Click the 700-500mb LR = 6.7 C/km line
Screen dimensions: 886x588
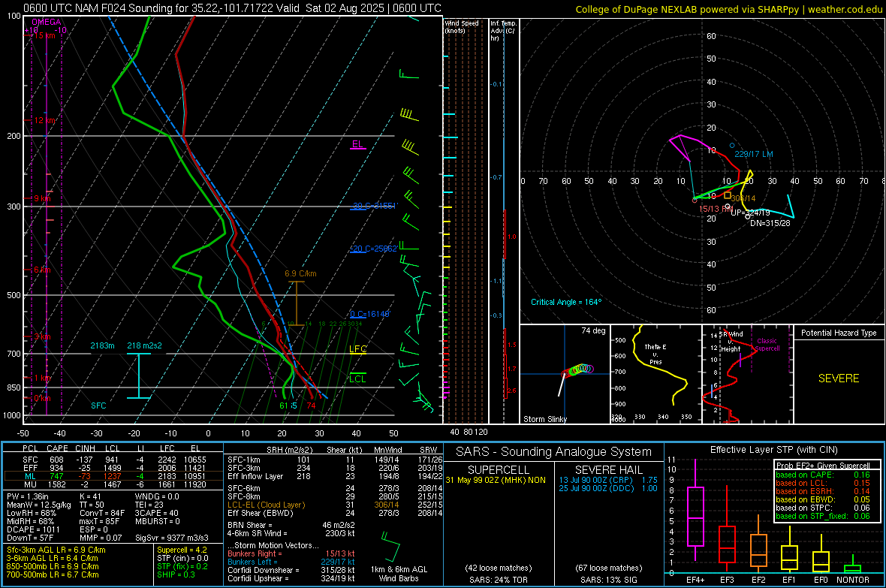(53, 574)
